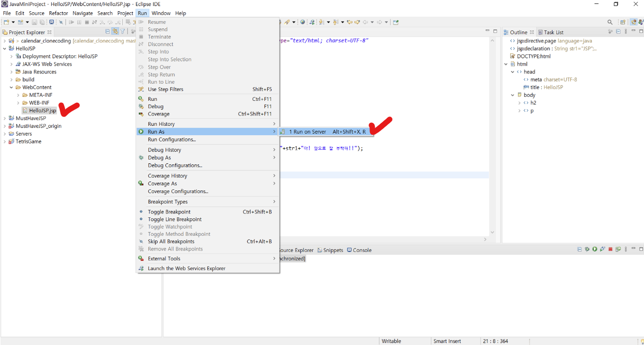The width and height of the screenshot is (644, 345).
Task: Expand the calendar_clonecoding project node
Action: point(5,41)
